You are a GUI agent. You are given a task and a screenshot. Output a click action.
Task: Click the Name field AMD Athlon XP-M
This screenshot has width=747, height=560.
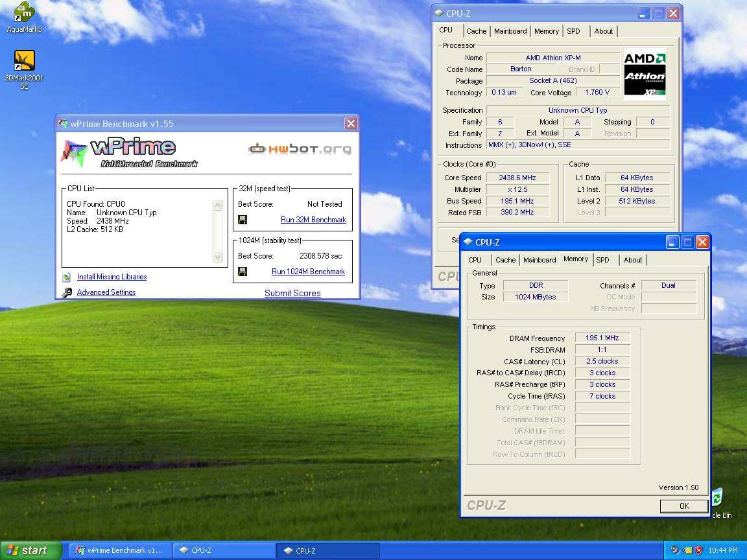[553, 58]
